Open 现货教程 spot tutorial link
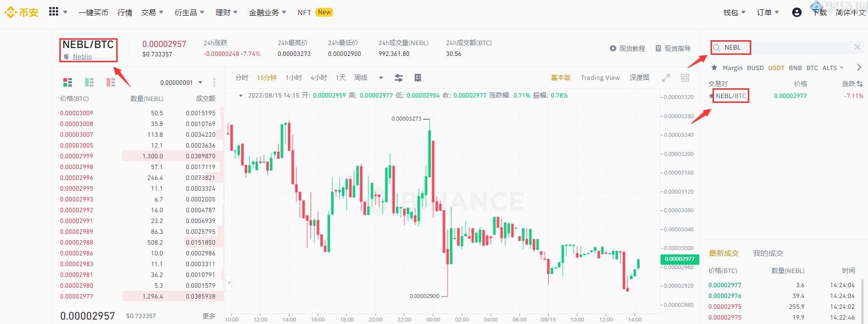Screen dimensions: 868x324 (x=632, y=49)
